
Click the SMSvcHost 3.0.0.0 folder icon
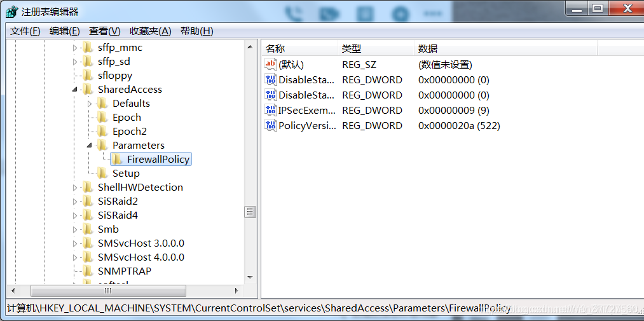pos(88,243)
